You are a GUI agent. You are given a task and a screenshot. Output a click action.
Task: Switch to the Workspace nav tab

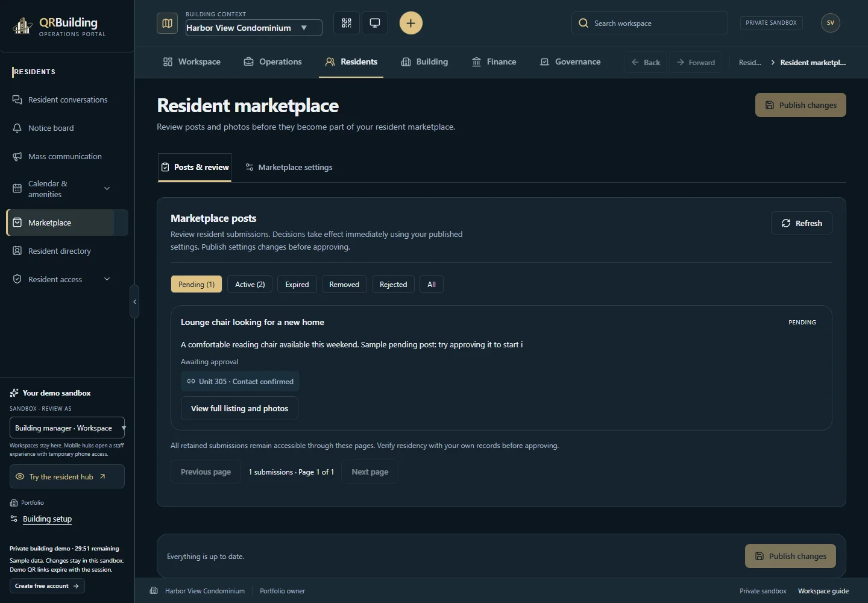pos(192,62)
